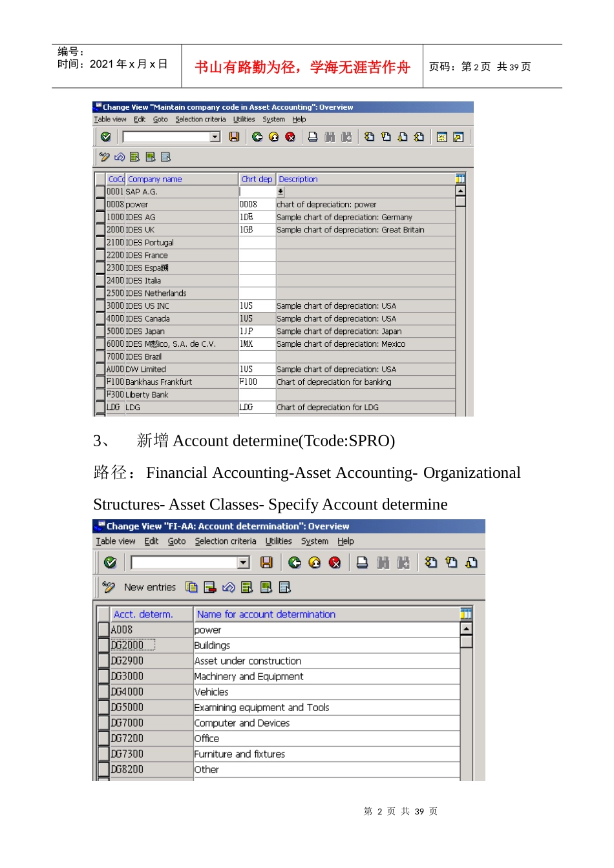Click red Cancel icon in company code window

point(290,137)
